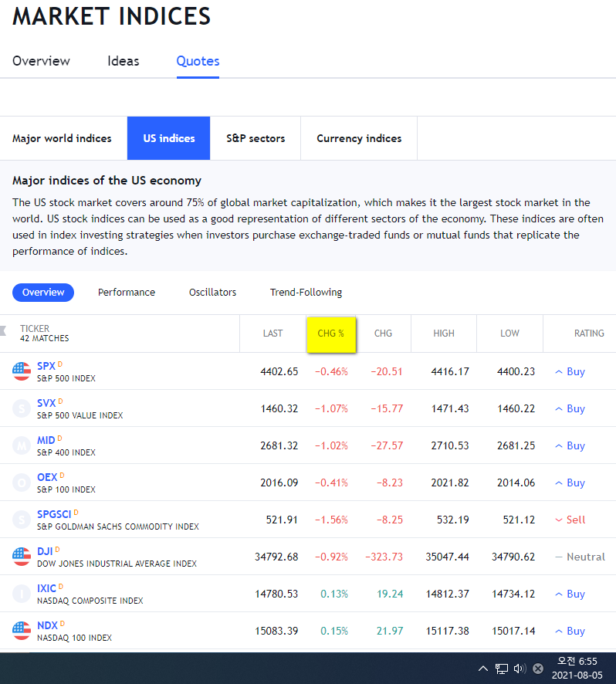Click the buy arrow in SPX row
This screenshot has height=684, width=616.
tap(558, 371)
